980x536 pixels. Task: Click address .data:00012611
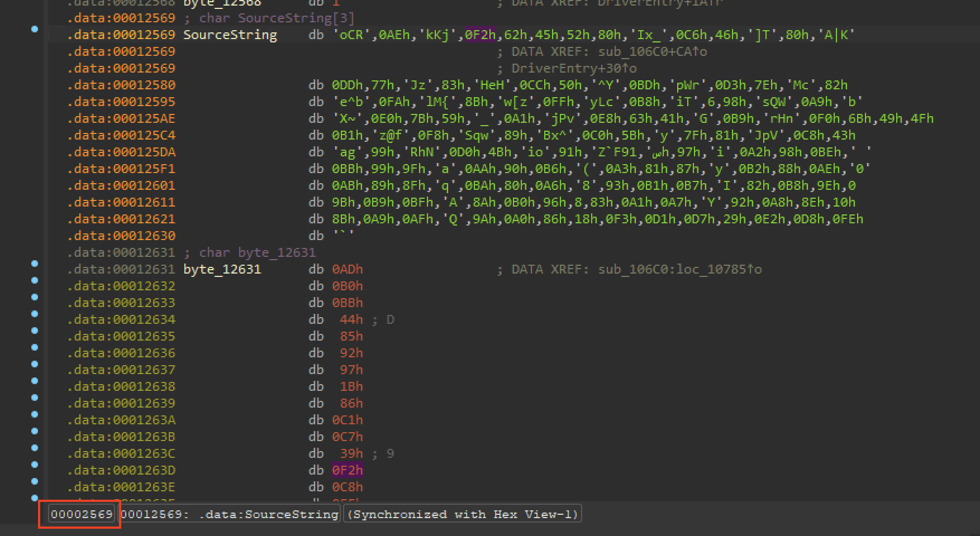coord(121,202)
